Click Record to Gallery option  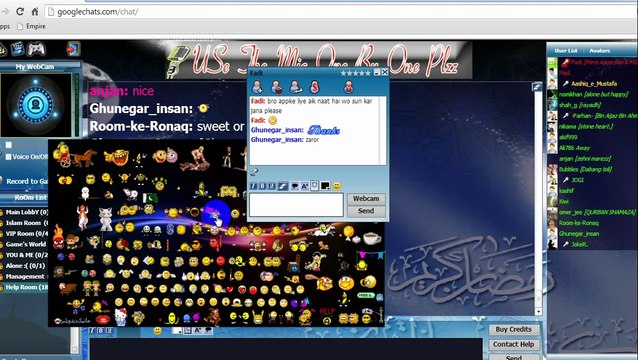coord(26,181)
